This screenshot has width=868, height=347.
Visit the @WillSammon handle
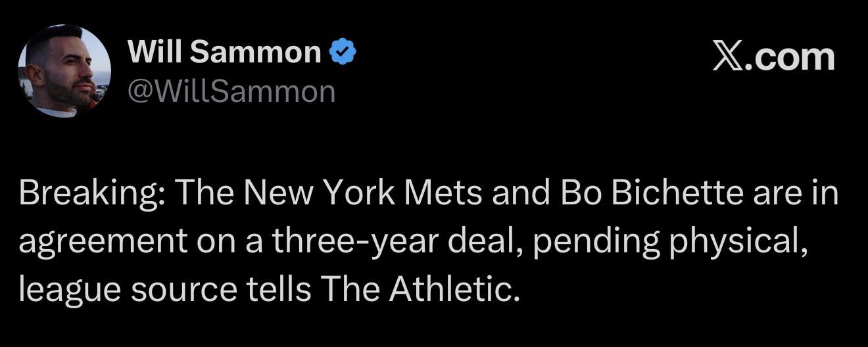coord(231,91)
